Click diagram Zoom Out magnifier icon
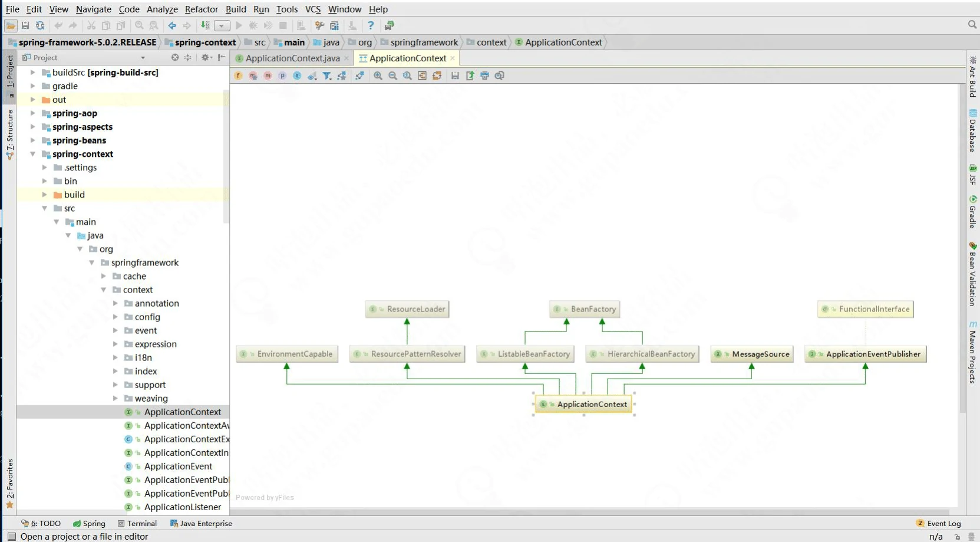Image resolution: width=980 pixels, height=542 pixels. (392, 75)
